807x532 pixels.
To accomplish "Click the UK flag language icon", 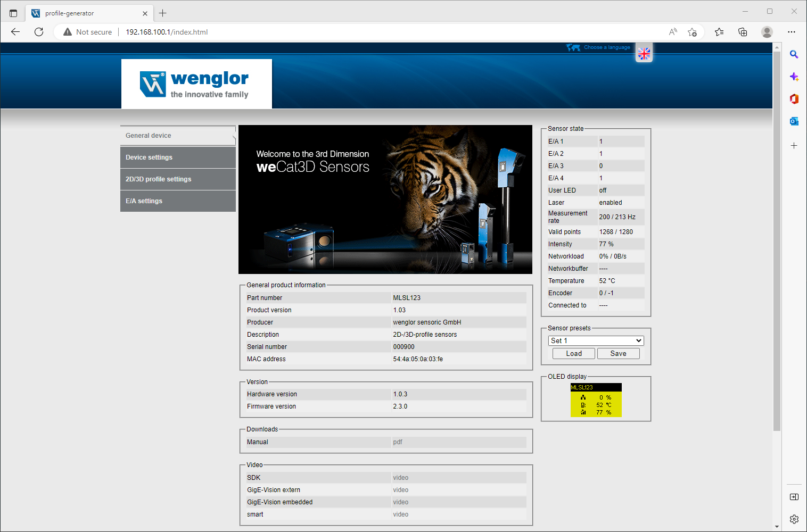I will [644, 53].
